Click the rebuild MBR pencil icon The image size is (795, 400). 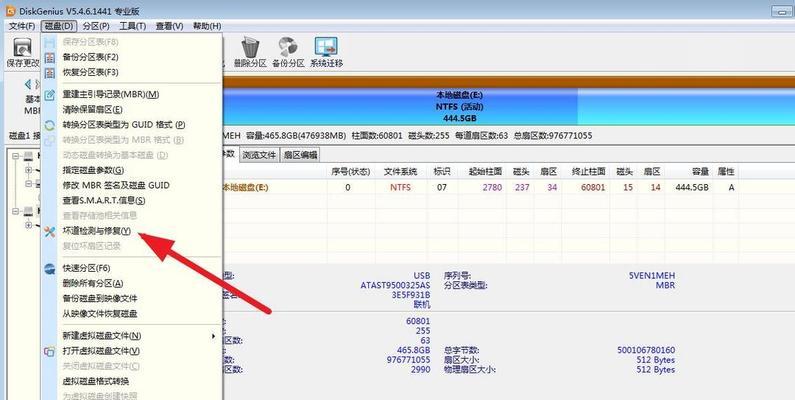tap(50, 95)
